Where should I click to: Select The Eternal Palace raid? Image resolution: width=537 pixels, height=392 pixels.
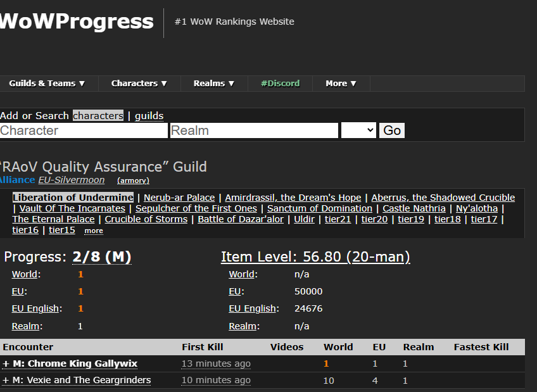[x=53, y=219]
